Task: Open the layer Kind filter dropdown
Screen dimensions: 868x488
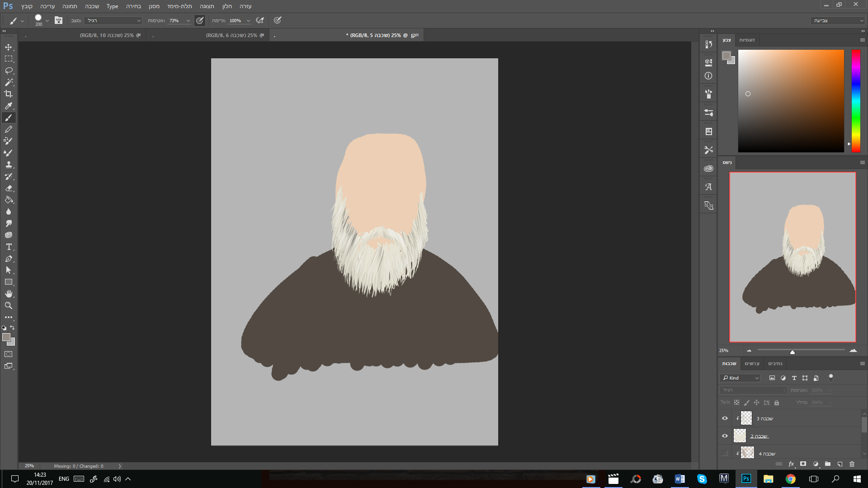Action: pos(740,378)
